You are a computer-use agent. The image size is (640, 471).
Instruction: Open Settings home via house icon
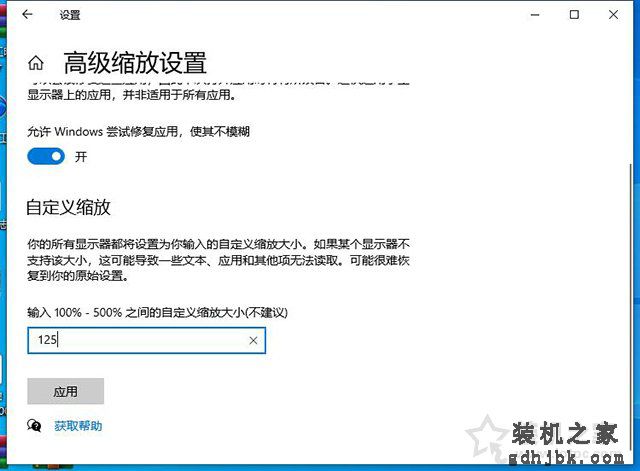click(36, 63)
